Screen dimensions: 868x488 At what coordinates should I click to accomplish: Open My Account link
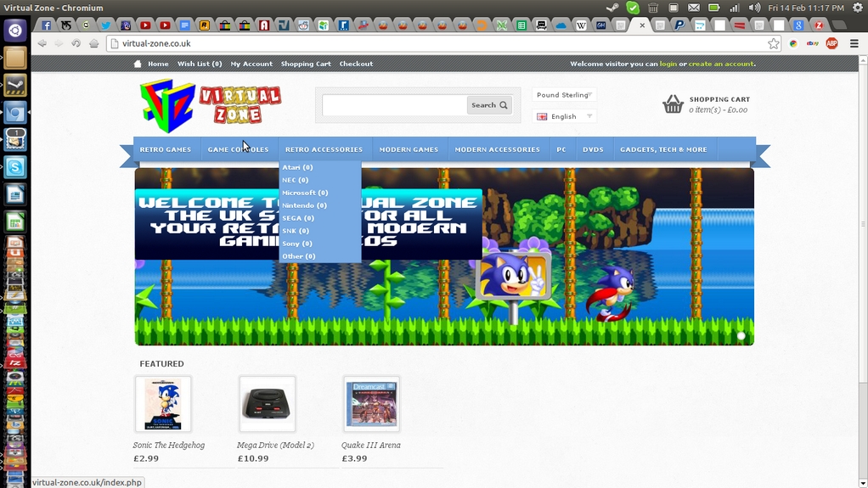click(x=251, y=64)
